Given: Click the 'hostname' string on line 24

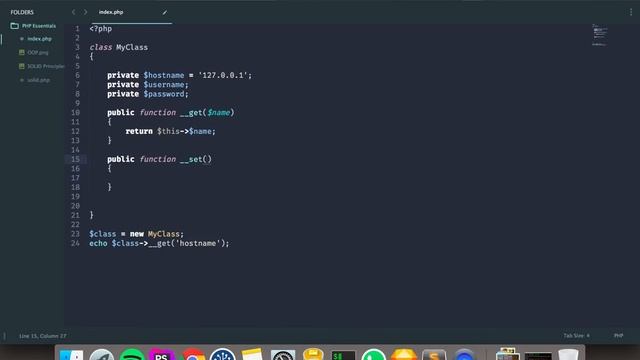Looking at the screenshot, I should (x=198, y=243).
